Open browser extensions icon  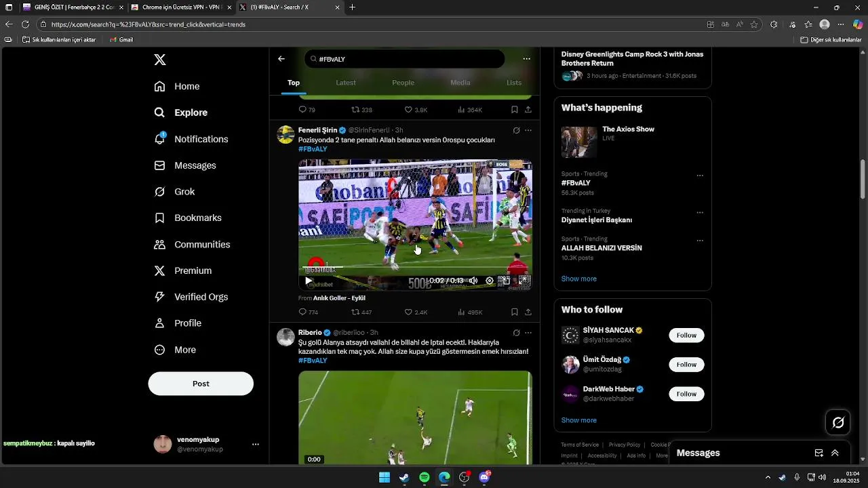pos(774,24)
